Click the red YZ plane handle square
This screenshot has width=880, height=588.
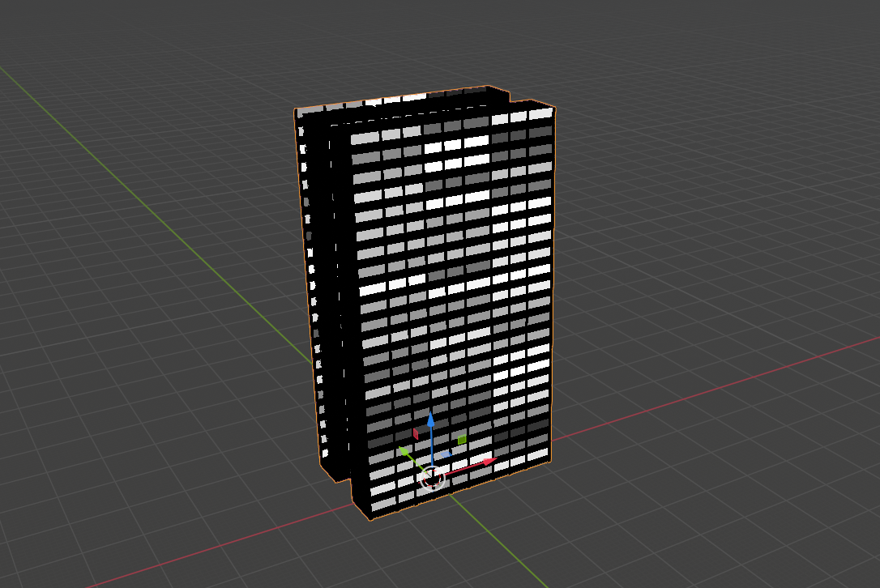[x=416, y=434]
